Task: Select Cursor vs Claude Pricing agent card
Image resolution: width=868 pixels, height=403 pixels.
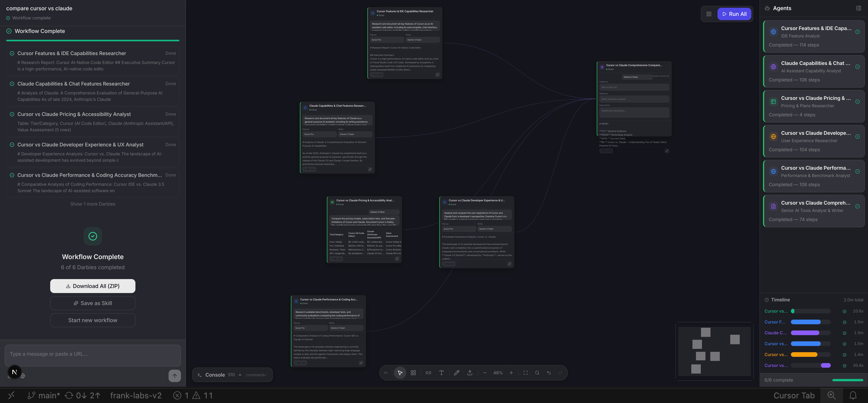Action: coord(813,106)
